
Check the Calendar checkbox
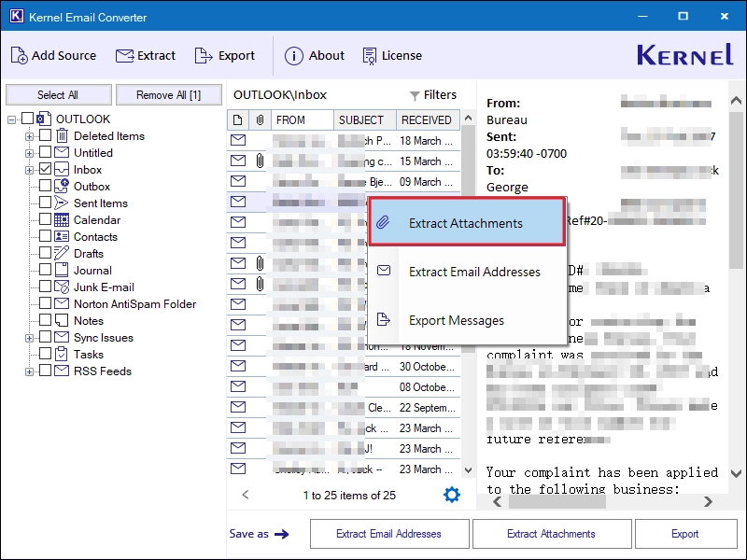(x=45, y=219)
